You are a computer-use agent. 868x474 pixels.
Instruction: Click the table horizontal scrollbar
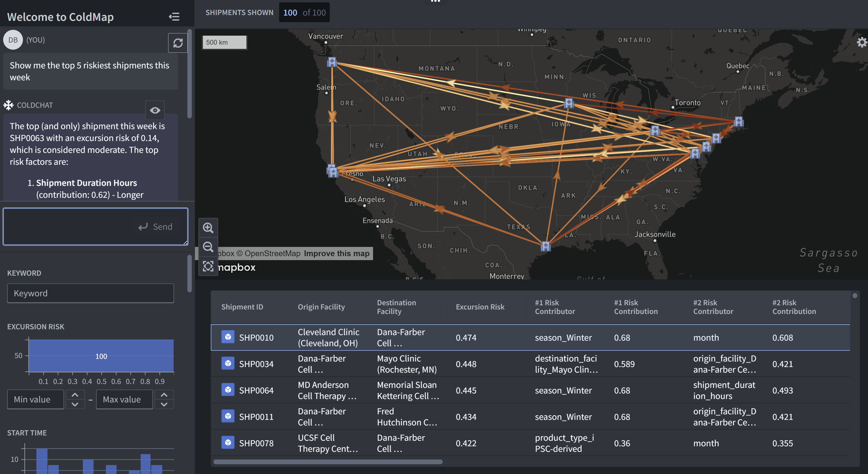(x=328, y=462)
